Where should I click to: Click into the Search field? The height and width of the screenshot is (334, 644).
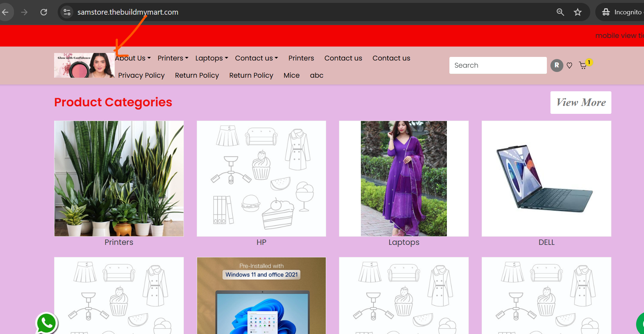coord(498,65)
